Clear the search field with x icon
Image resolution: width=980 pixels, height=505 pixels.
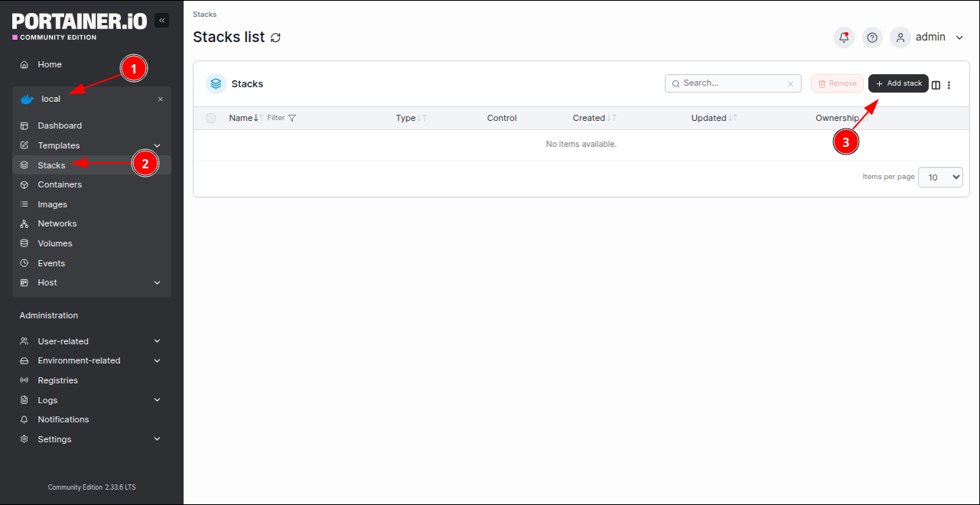791,83
